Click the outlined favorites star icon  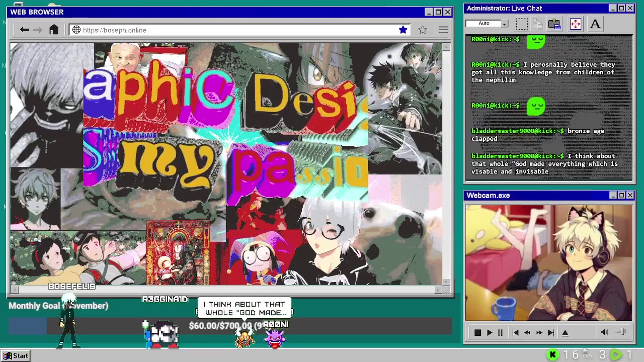pos(423,30)
